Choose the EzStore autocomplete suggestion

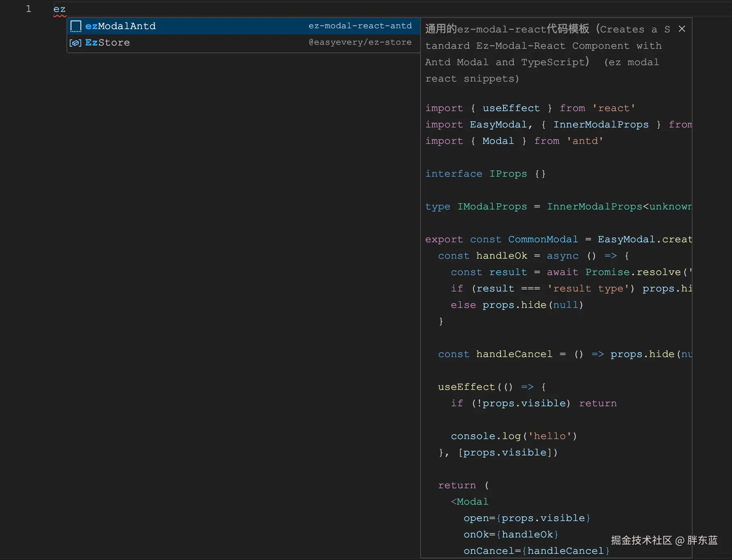click(x=108, y=43)
